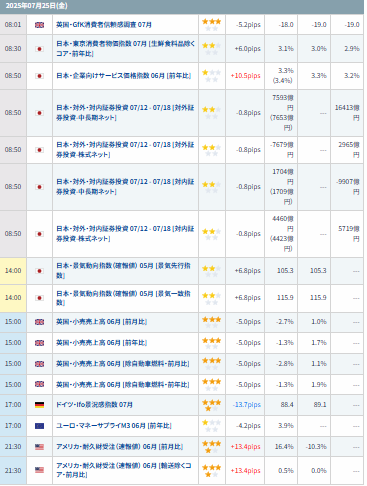This screenshot has width=367, height=486.
Task: Click the Japan flag beside 企業向けサービス価格指数
Action: [39, 76]
